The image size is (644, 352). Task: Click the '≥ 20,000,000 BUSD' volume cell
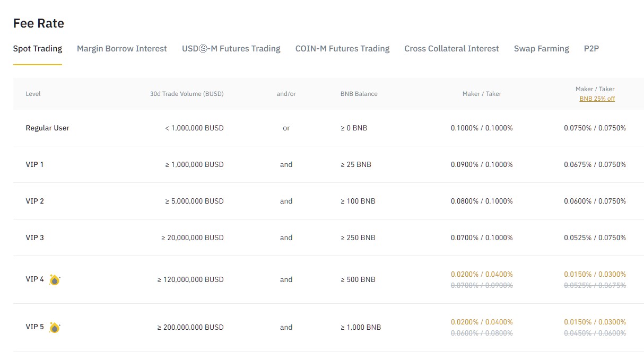coord(193,237)
